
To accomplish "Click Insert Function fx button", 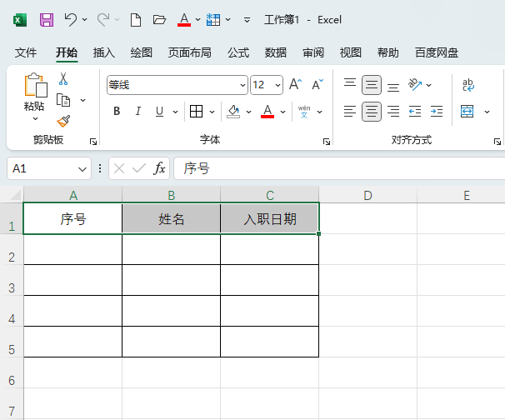I will (159, 168).
